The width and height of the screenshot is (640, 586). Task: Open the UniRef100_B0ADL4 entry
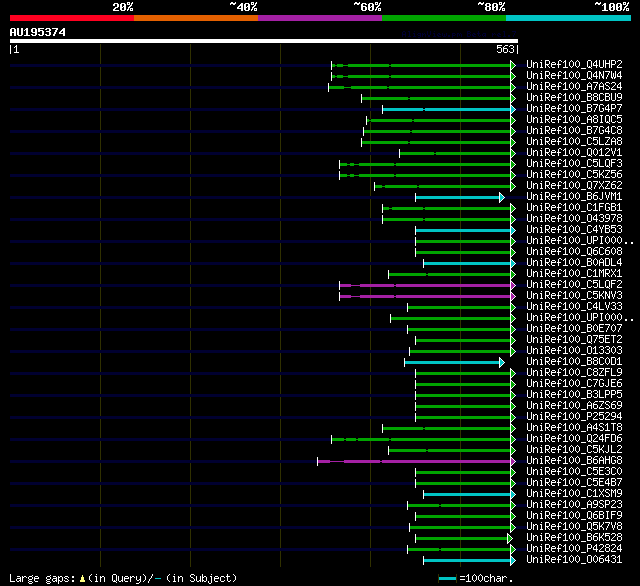click(x=574, y=263)
